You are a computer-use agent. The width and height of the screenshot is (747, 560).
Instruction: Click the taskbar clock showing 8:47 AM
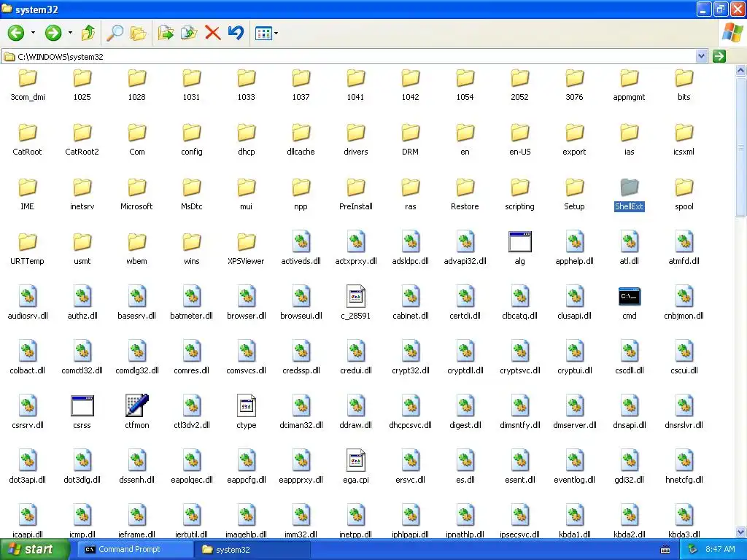(720, 550)
